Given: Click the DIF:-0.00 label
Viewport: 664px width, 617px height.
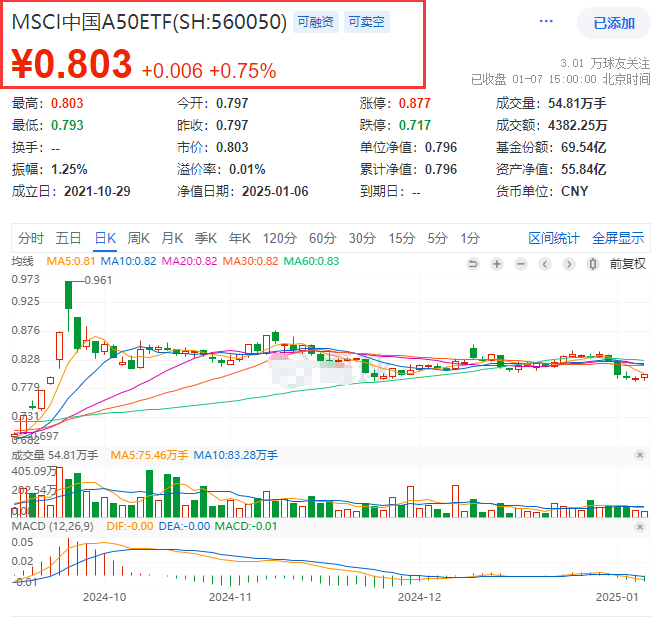Looking at the screenshot, I should click(x=130, y=526).
